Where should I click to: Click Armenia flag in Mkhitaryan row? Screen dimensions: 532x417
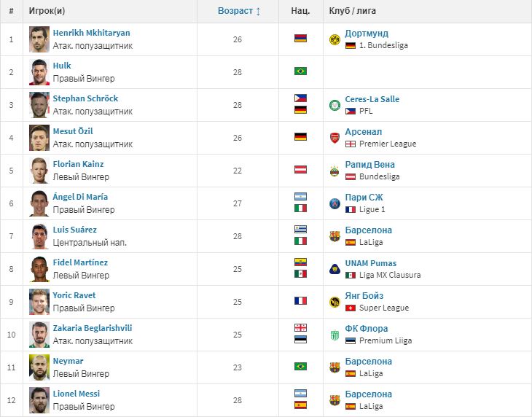pyautogui.click(x=300, y=38)
